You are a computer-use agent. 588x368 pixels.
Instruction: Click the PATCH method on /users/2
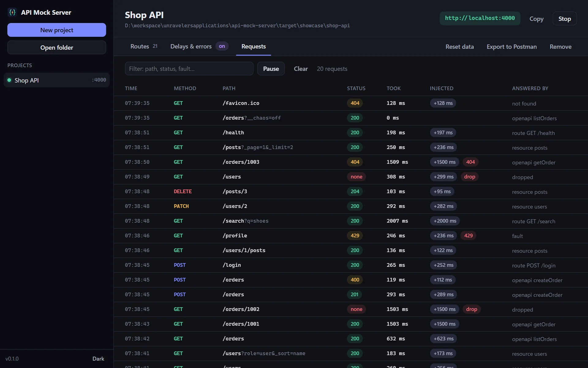pyautogui.click(x=181, y=206)
